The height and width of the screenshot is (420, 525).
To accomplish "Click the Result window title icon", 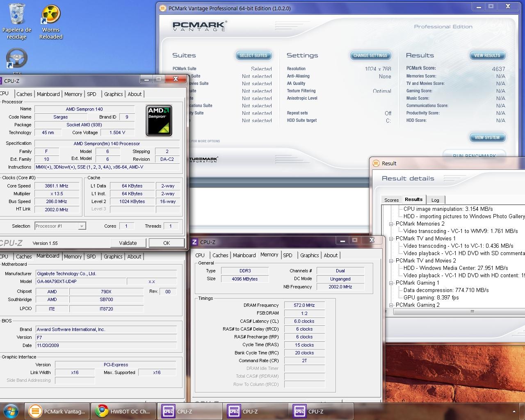I will pos(376,163).
